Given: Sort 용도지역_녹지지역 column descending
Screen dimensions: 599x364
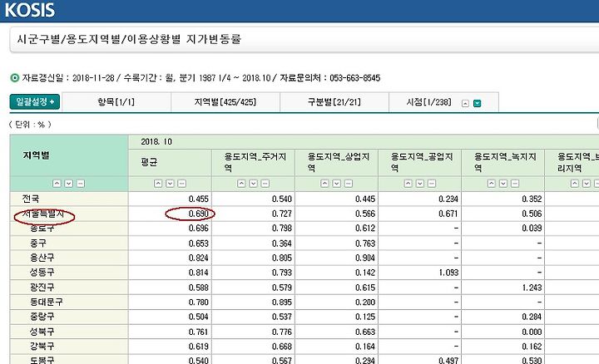Looking at the screenshot, I should tap(503, 184).
